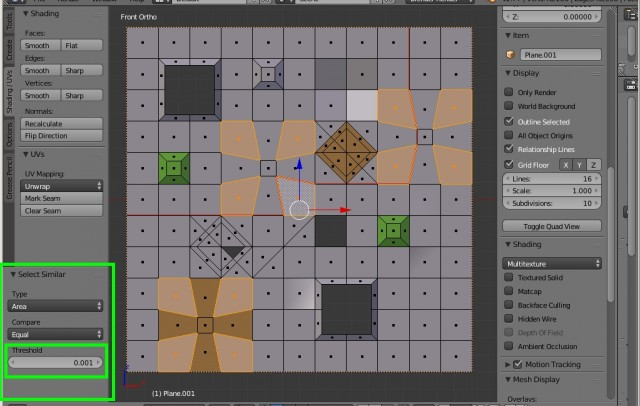Click the Flip Direction button
This screenshot has width=640, height=406.
tap(62, 135)
